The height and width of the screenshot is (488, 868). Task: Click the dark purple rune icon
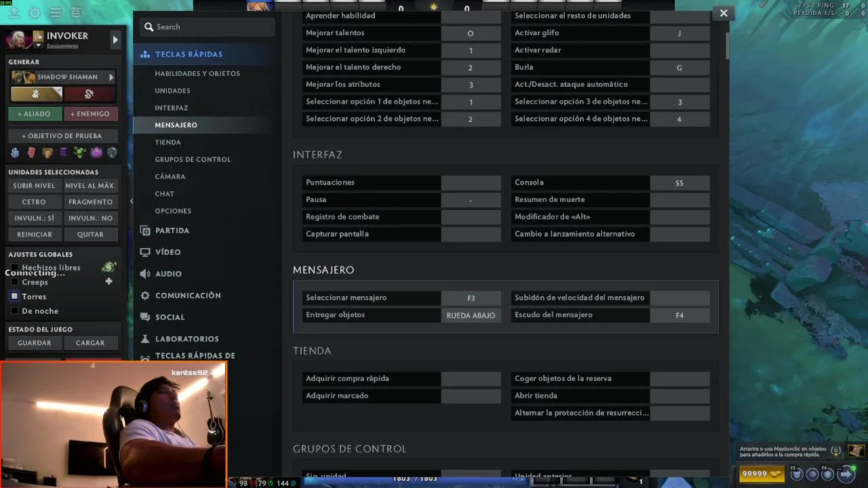pyautogui.click(x=64, y=153)
